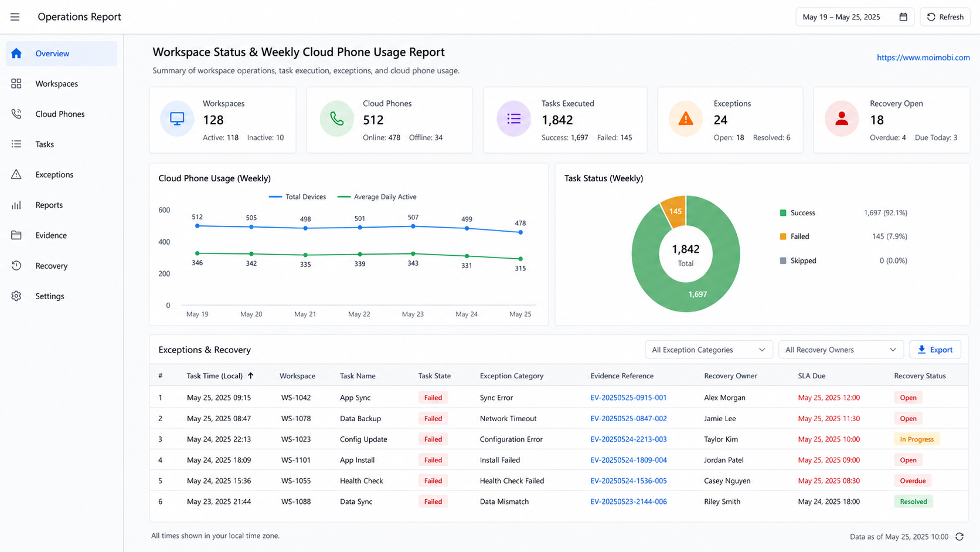This screenshot has width=980, height=552.
Task: Click the green Cloud Phones card icon
Action: point(337,119)
